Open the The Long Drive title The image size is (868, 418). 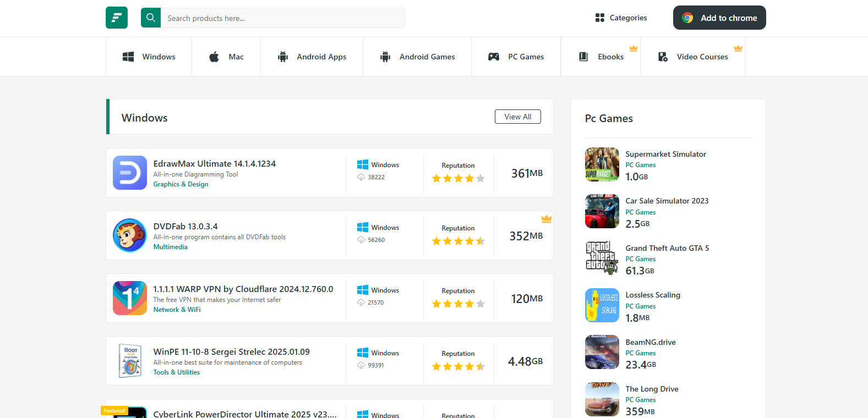pos(652,389)
